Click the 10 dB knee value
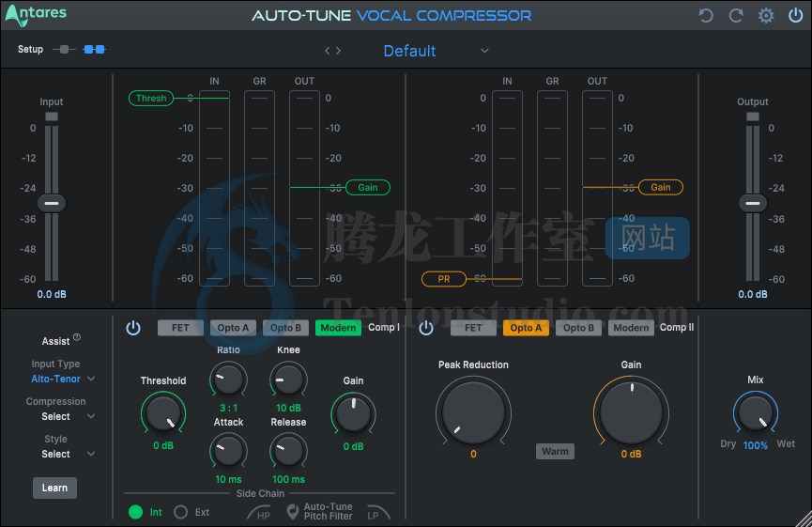 tap(288, 408)
